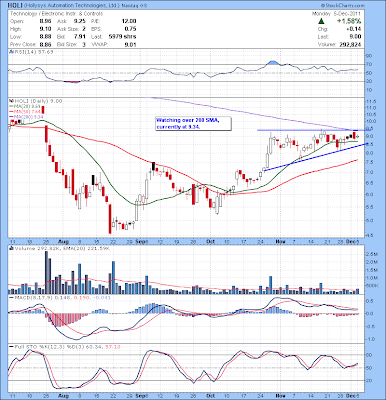Click the purple MA(200) legend entry

[x=27, y=117]
